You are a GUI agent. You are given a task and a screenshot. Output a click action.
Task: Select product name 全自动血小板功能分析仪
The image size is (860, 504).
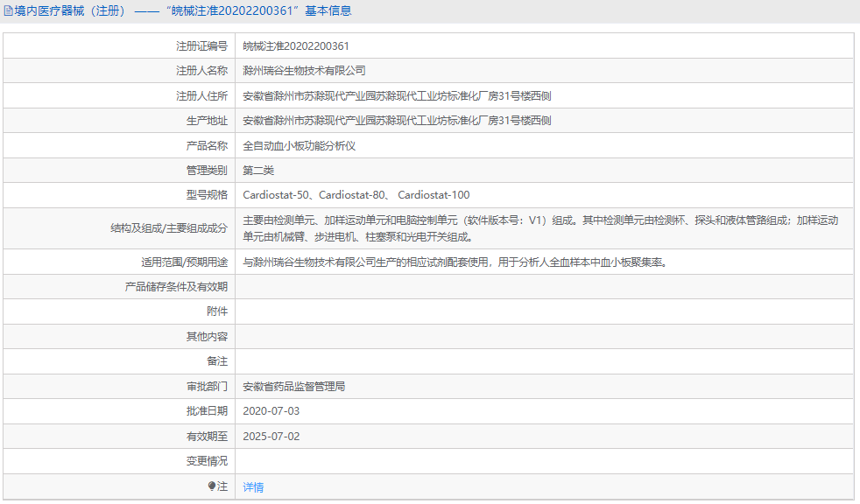tap(300, 146)
